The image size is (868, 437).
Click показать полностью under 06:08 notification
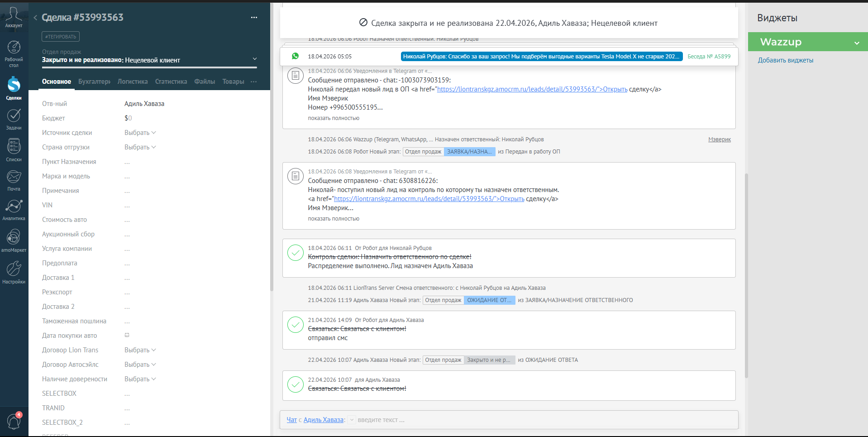point(334,219)
